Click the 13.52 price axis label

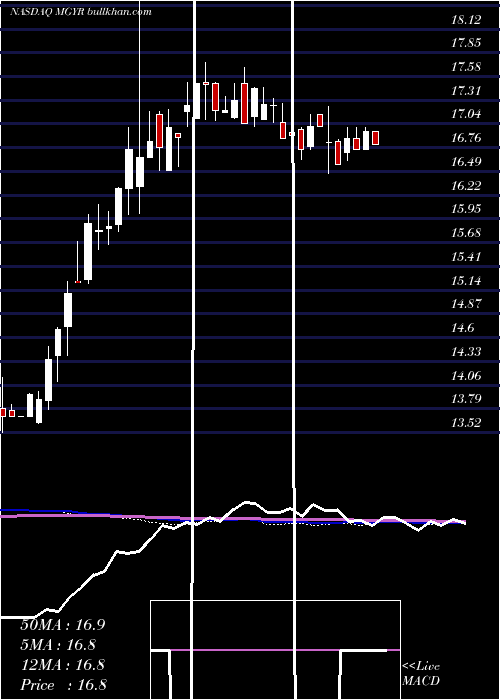tap(467, 423)
